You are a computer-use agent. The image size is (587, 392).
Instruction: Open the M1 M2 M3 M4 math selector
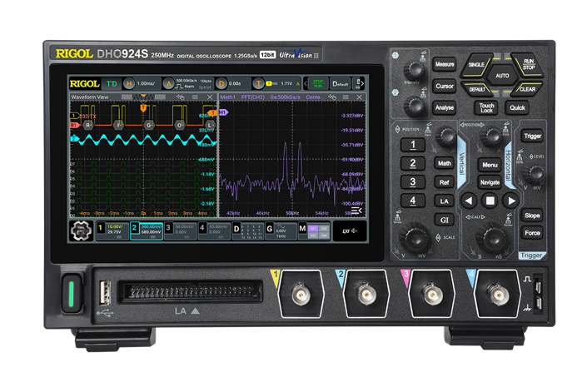[x=319, y=232]
